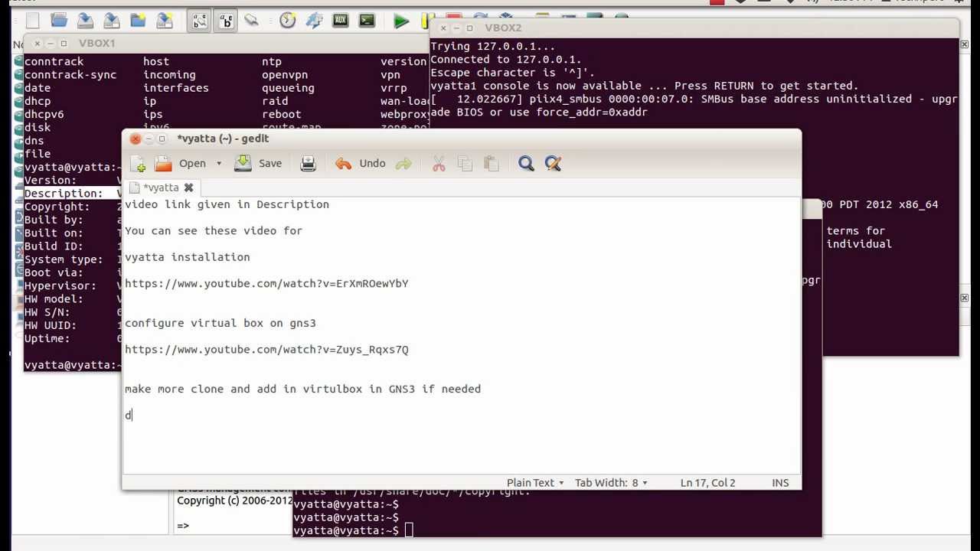The image size is (980, 551).
Task: Start all devices with green play icon
Action: pyautogui.click(x=401, y=21)
